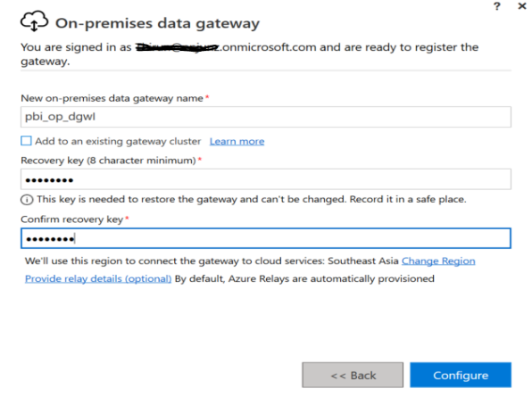Image resolution: width=532 pixels, height=397 pixels.
Task: Open the Change Region link
Action: pyautogui.click(x=438, y=261)
